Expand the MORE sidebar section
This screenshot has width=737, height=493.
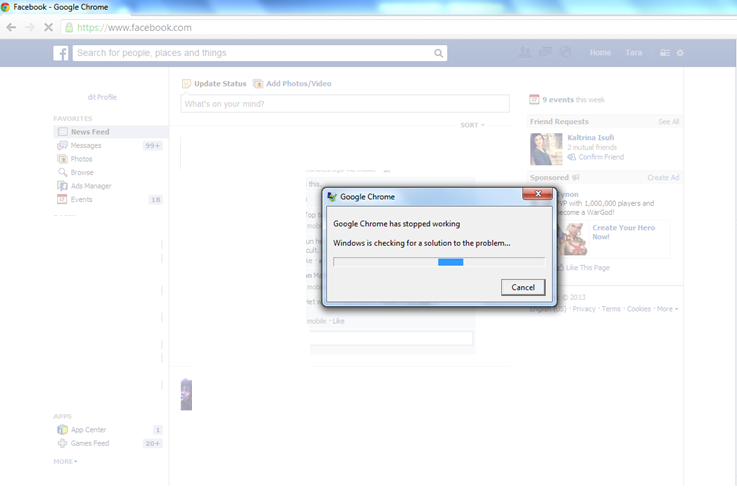tap(65, 462)
